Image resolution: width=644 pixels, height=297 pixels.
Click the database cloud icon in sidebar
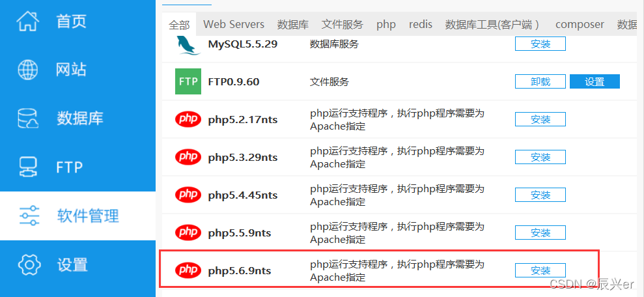point(29,119)
